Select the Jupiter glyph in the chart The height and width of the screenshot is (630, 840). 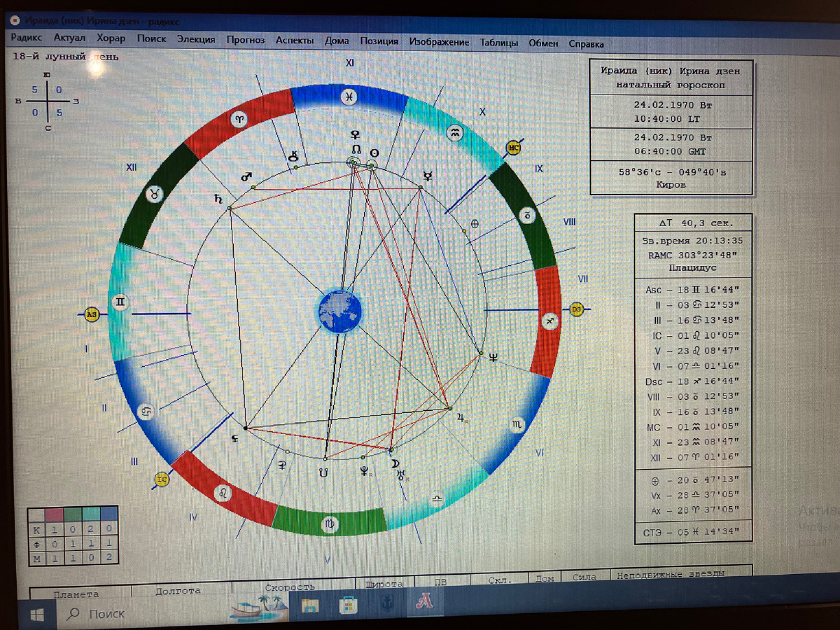coord(461,419)
